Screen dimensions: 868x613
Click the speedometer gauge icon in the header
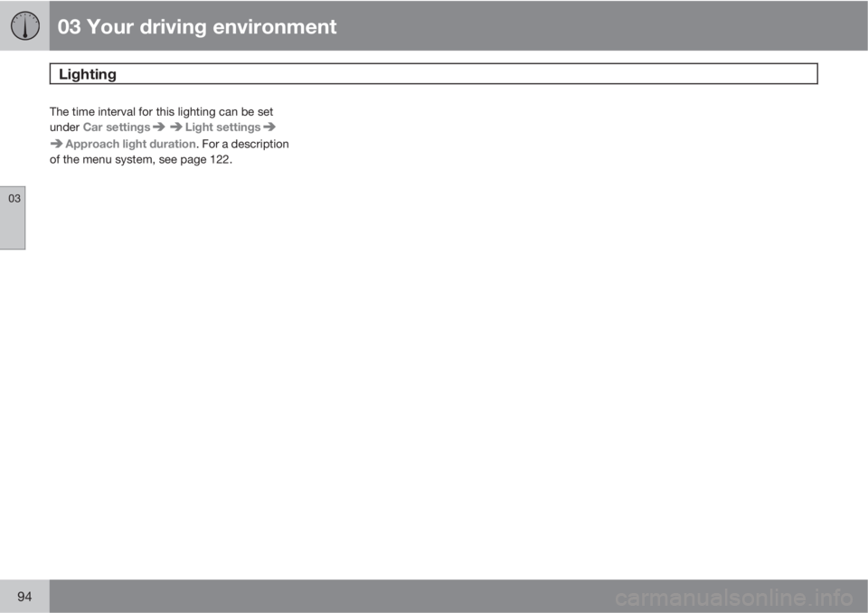(25, 26)
